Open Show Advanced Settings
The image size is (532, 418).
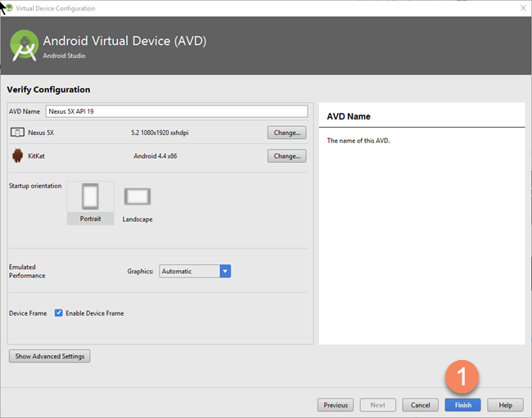coord(50,357)
